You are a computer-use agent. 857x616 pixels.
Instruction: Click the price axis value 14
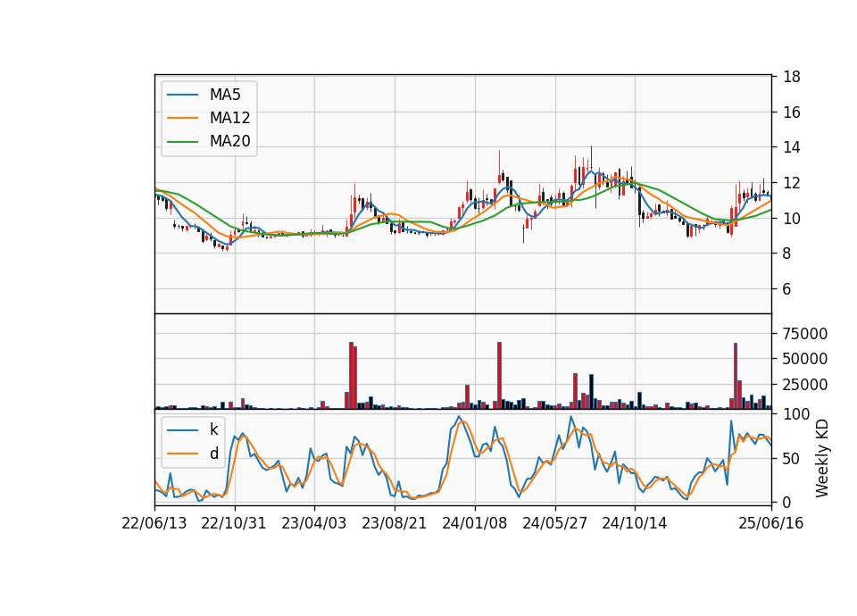tap(792, 147)
